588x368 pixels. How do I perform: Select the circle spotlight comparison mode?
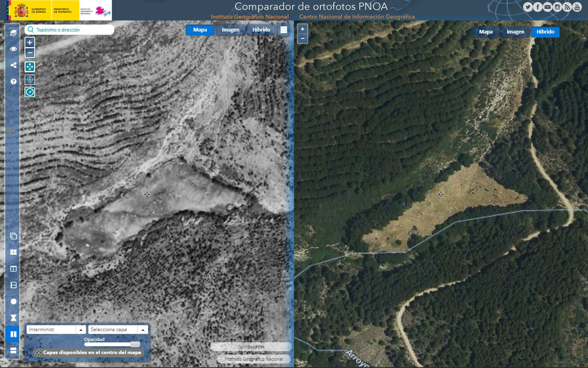tap(13, 301)
